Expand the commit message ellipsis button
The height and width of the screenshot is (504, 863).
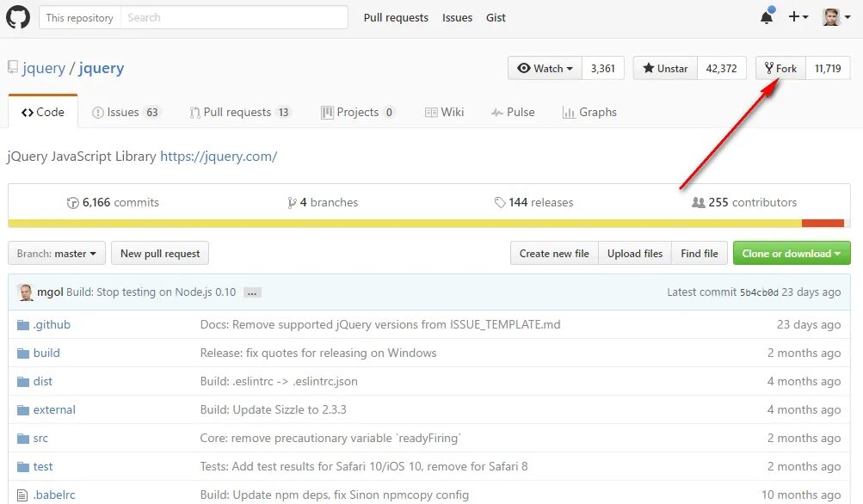252,292
